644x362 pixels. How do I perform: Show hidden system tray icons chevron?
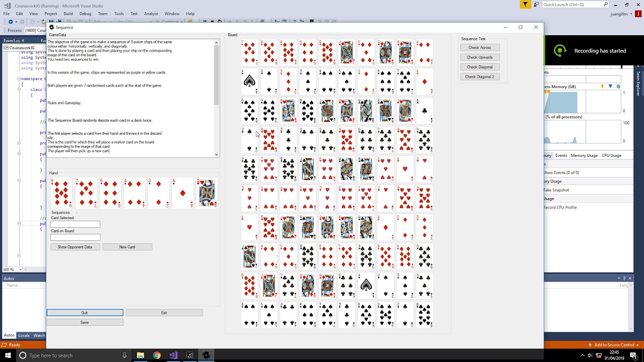(583, 355)
